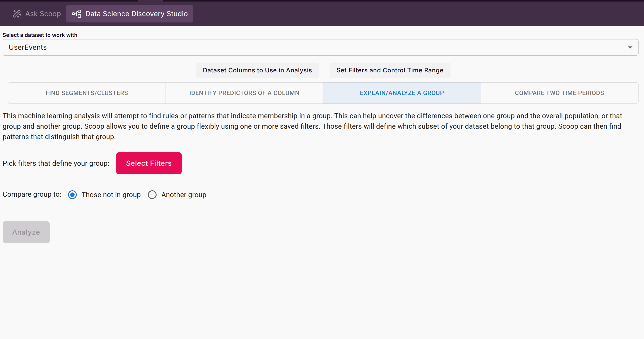Viewport: 644px width, 339px height.
Task: Click the machine learning analysis description paragraph
Action: tap(313, 126)
